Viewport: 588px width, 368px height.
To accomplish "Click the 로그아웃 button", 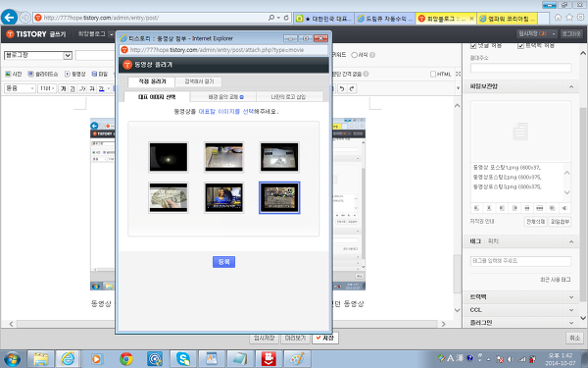I will 571,33.
